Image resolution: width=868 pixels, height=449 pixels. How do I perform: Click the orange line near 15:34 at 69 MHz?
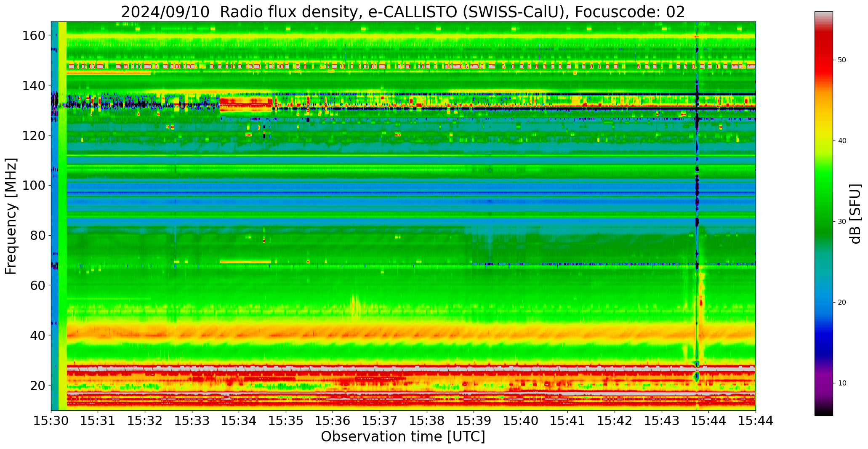(245, 262)
